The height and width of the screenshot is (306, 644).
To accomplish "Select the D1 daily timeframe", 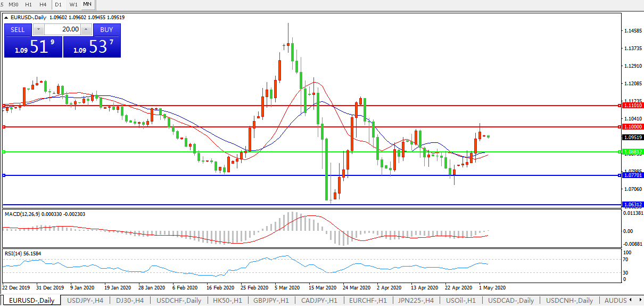I will click(59, 4).
